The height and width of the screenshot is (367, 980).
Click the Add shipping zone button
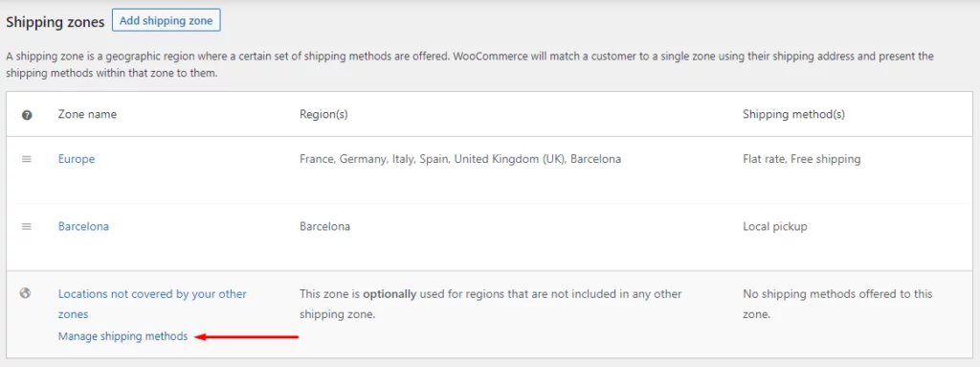point(167,21)
